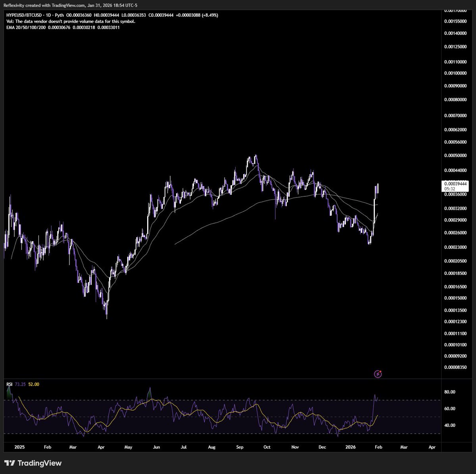Click the 0.00008350 price scale label
Image resolution: width=476 pixels, height=474 pixels.
click(x=455, y=367)
